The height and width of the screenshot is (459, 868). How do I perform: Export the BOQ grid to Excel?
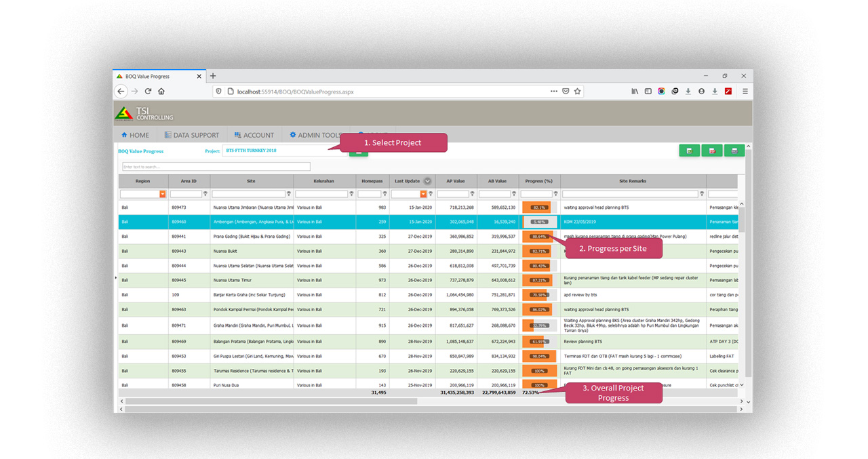[690, 151]
